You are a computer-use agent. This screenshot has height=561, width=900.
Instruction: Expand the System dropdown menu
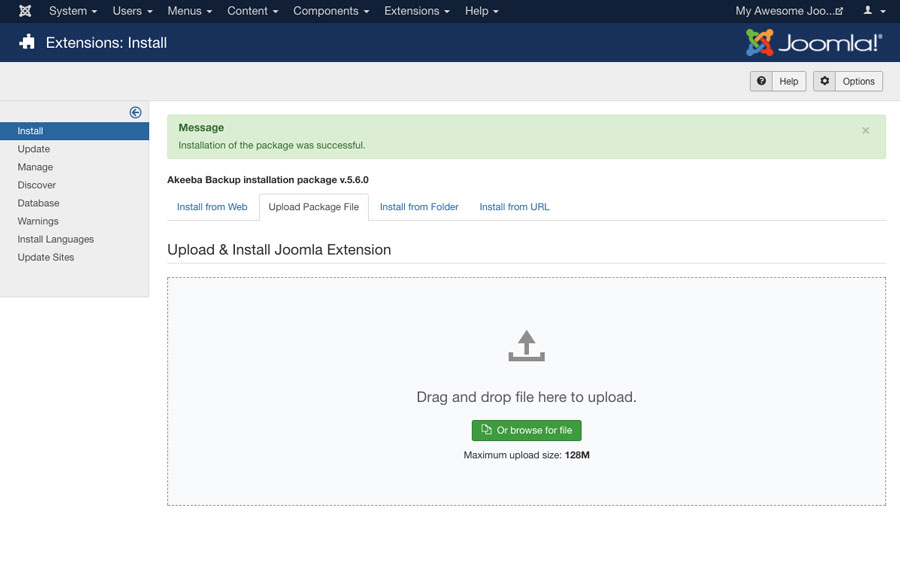click(73, 11)
